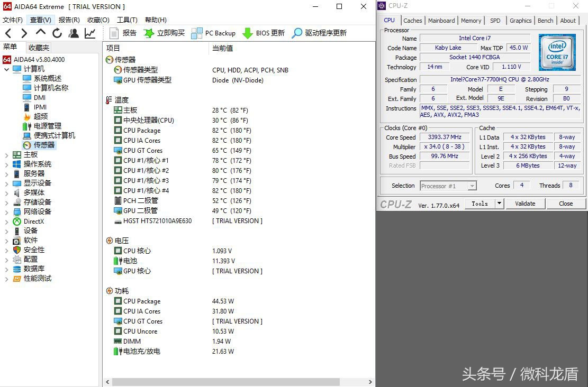Click the Validate button in CPU-Z
The height and width of the screenshot is (387, 588).
[x=525, y=203]
